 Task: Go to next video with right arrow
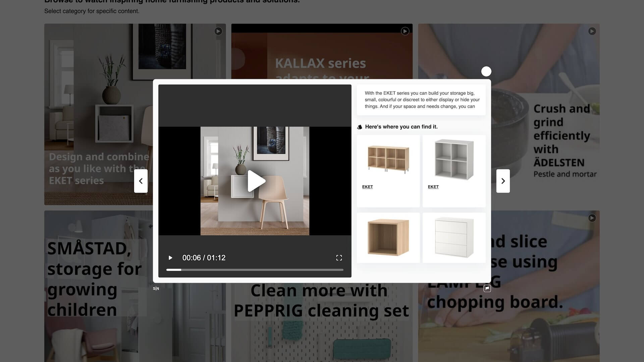pos(503,181)
